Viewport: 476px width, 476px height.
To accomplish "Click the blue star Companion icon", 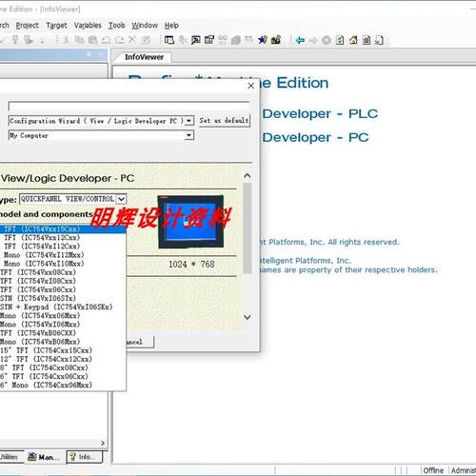I will tap(263, 40).
